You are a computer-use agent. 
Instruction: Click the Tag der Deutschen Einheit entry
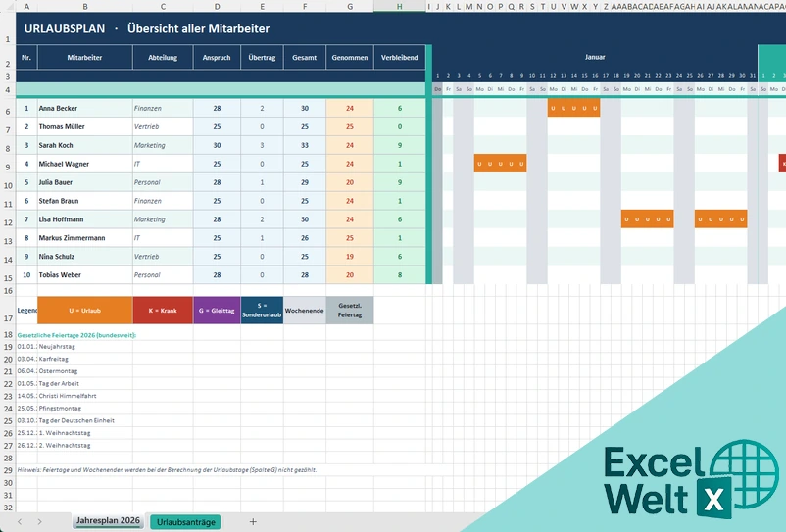(x=76, y=420)
